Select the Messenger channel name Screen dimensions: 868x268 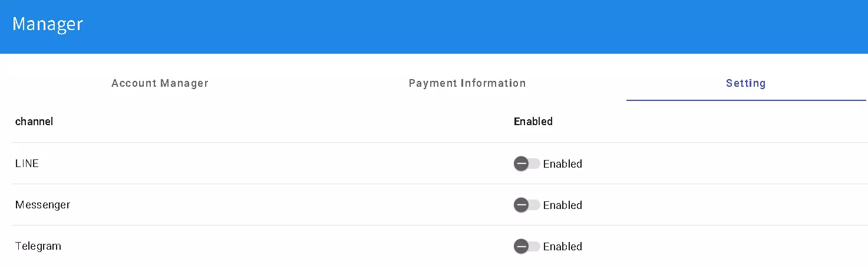click(42, 205)
